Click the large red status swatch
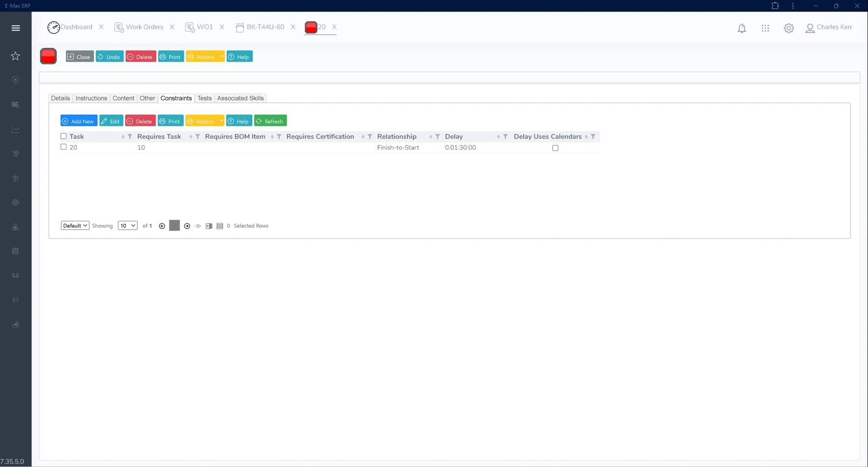Image resolution: width=868 pixels, height=467 pixels. [x=48, y=56]
